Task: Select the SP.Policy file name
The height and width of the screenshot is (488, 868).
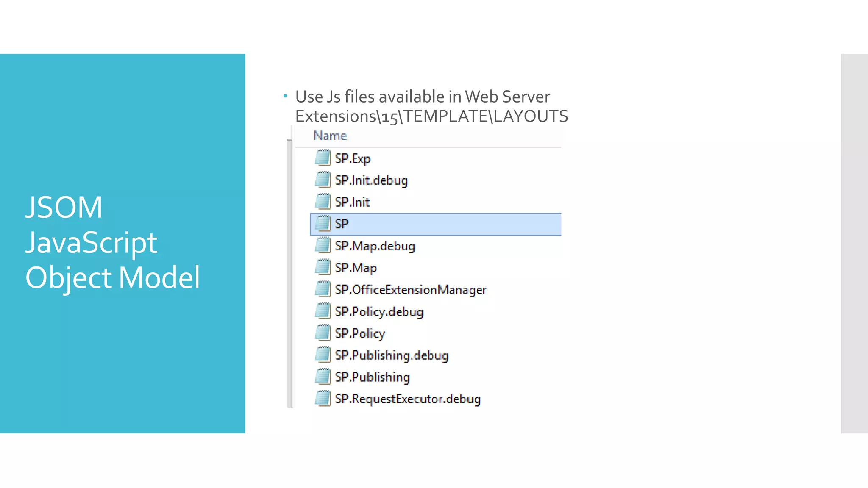Action: tap(360, 334)
